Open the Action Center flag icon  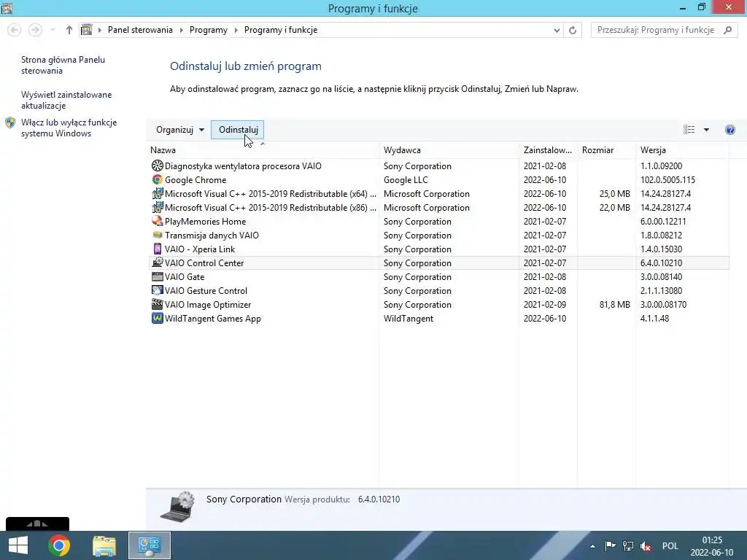(610, 545)
